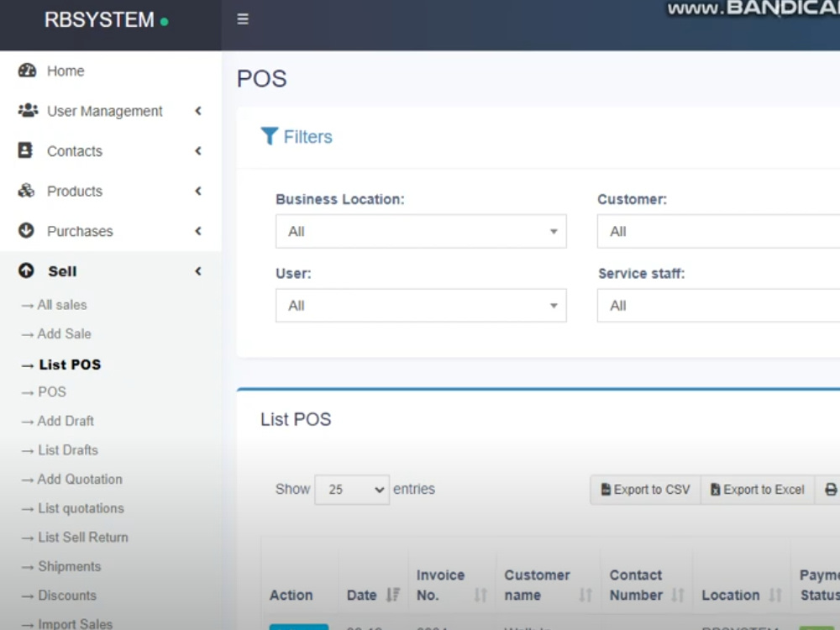Screen dimensions: 840x630
Task: Open All sales in Sell menu
Action: [x=61, y=305]
